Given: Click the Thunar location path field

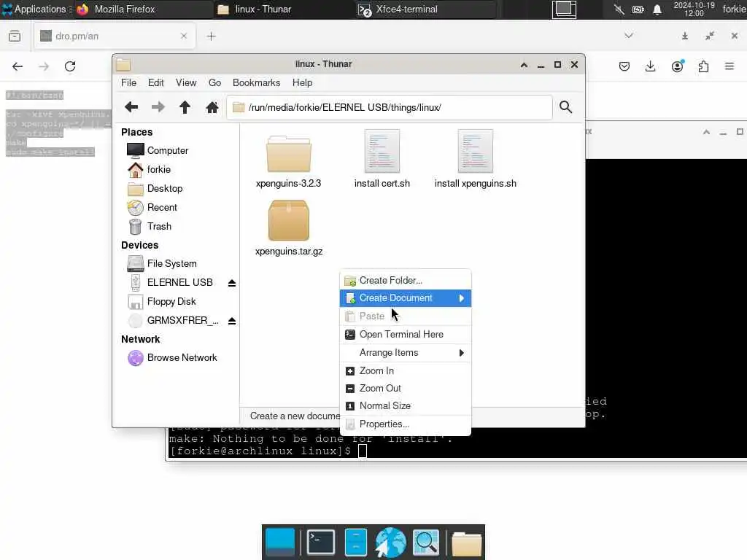Looking at the screenshot, I should (390, 108).
